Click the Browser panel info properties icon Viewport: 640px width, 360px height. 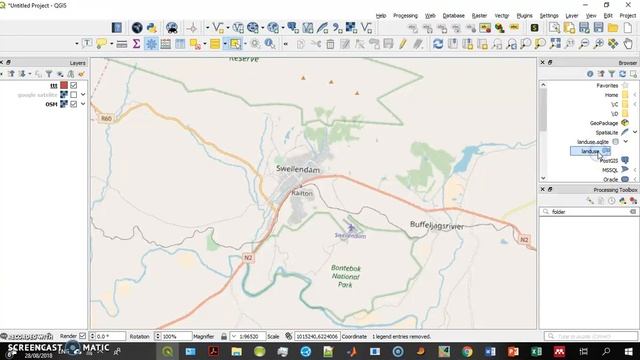click(x=590, y=74)
